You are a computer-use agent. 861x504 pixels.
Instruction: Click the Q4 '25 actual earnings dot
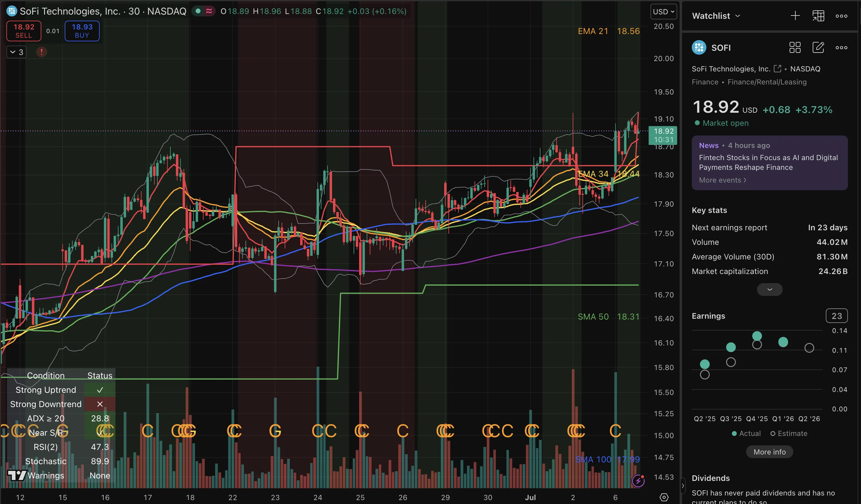757,336
